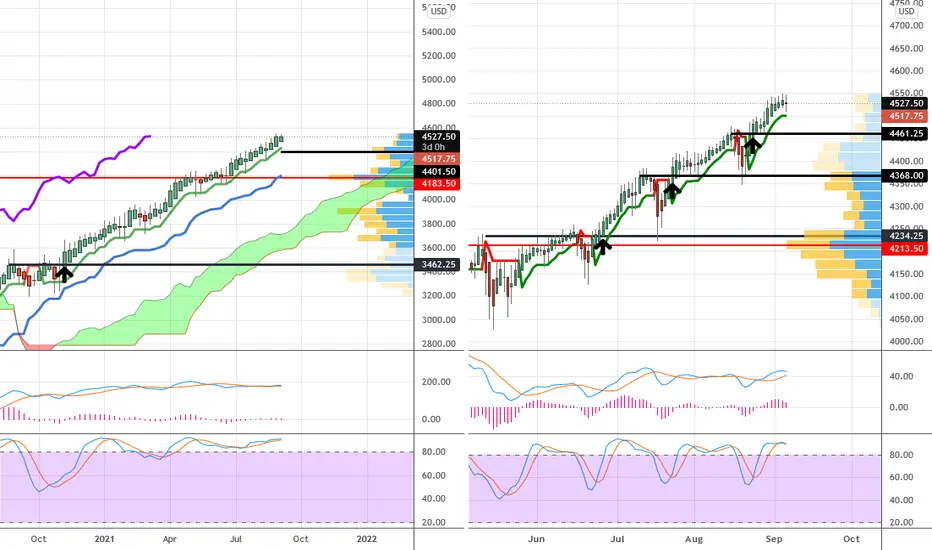Click the USD currency button on left chart

[x=439, y=11]
